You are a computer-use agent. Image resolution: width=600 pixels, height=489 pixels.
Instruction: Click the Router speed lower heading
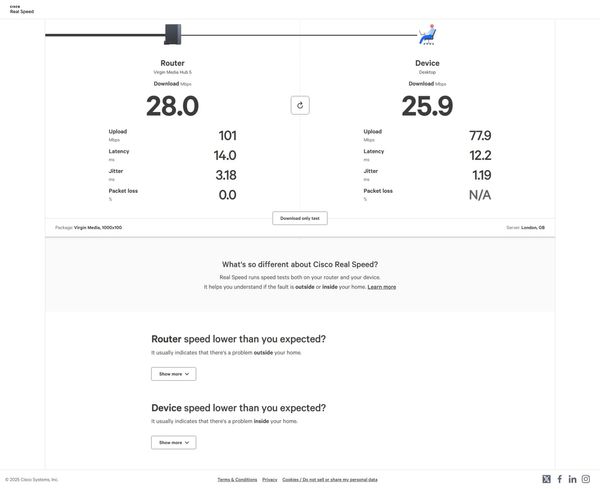[238, 339]
